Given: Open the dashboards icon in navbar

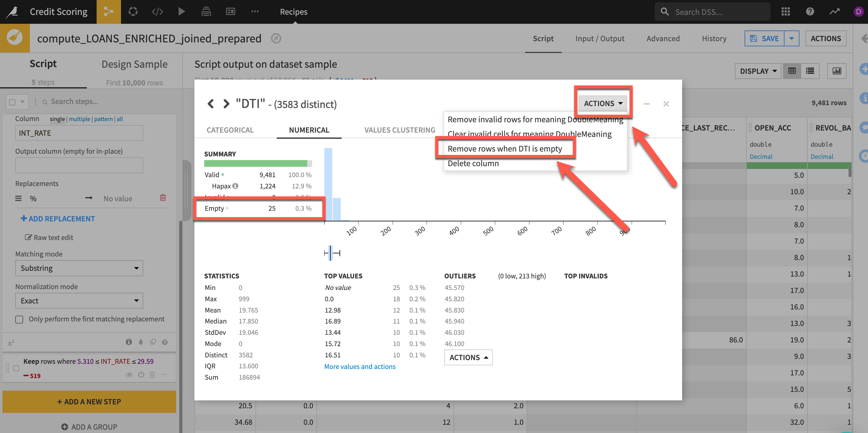Looking at the screenshot, I should [x=230, y=12].
